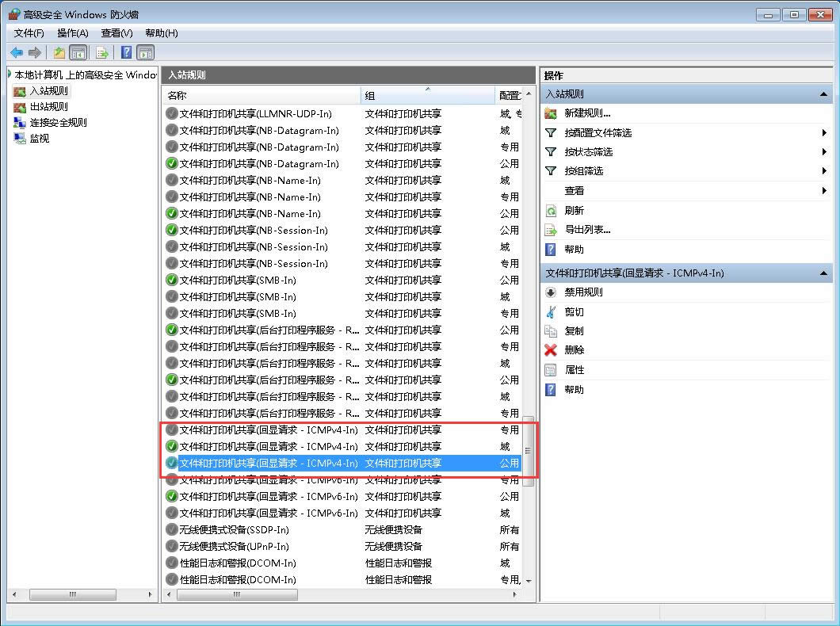Image resolution: width=840 pixels, height=626 pixels.
Task: Select 出站规则 in the left tree
Action: 48,107
